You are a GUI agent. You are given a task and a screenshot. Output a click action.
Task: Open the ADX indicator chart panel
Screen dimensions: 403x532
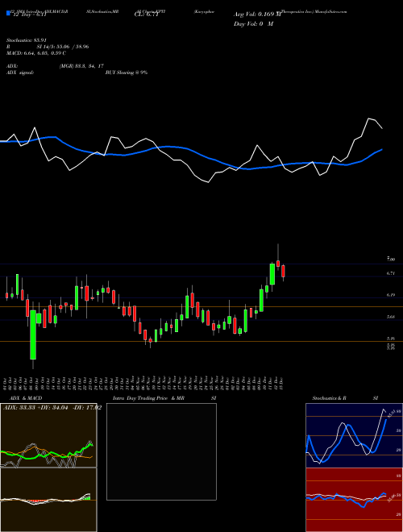point(48,435)
